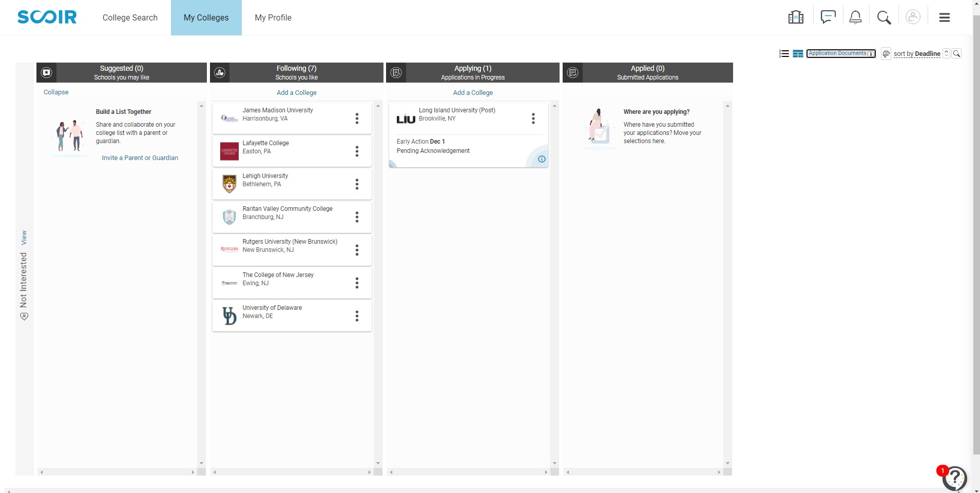Click the LIU logo thumbnail
The image size is (980, 493).
406,119
